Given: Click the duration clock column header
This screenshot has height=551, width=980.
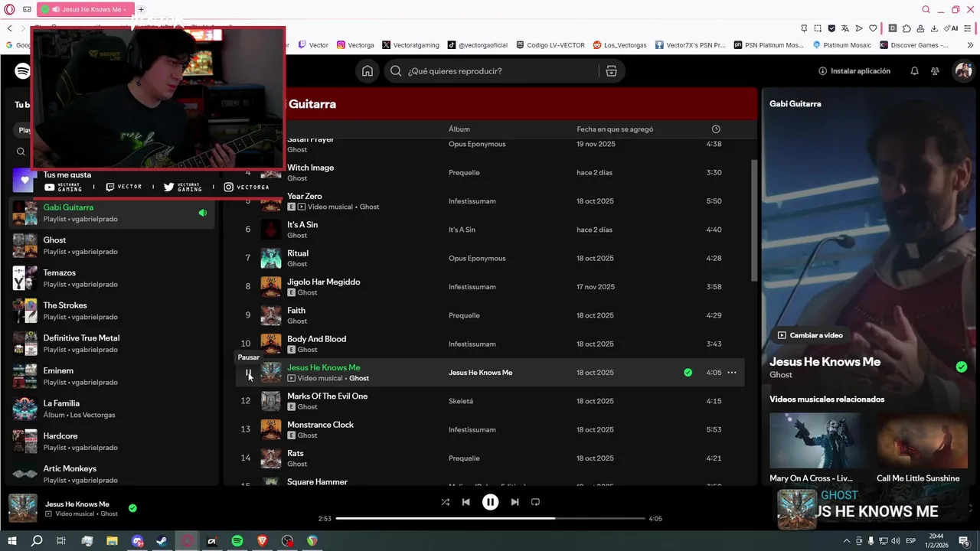Looking at the screenshot, I should [x=716, y=129].
